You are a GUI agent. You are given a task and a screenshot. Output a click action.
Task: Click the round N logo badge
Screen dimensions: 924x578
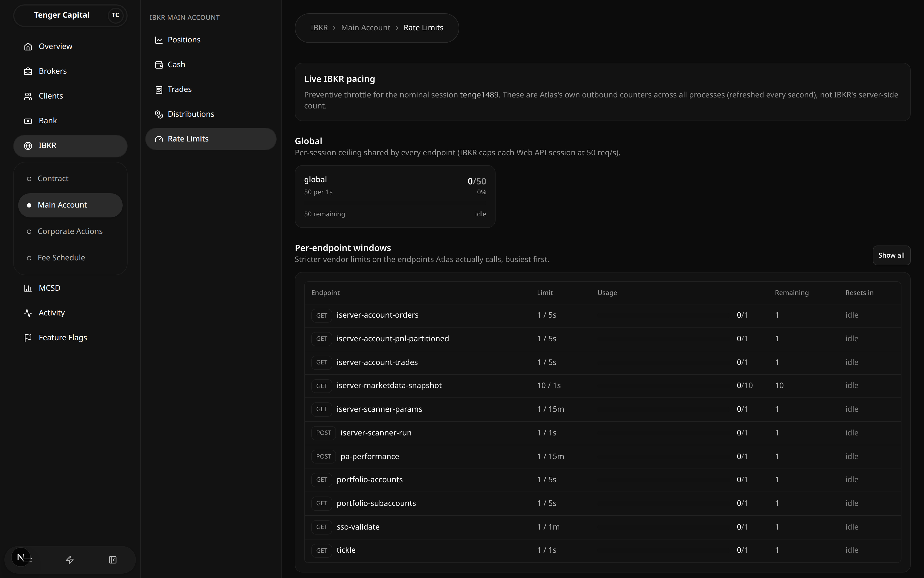coord(21,557)
